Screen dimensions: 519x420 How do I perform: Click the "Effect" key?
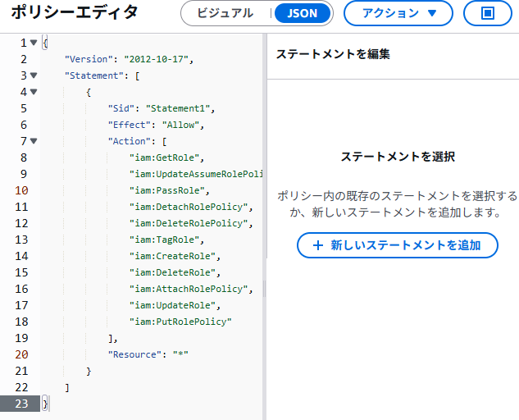(129, 125)
